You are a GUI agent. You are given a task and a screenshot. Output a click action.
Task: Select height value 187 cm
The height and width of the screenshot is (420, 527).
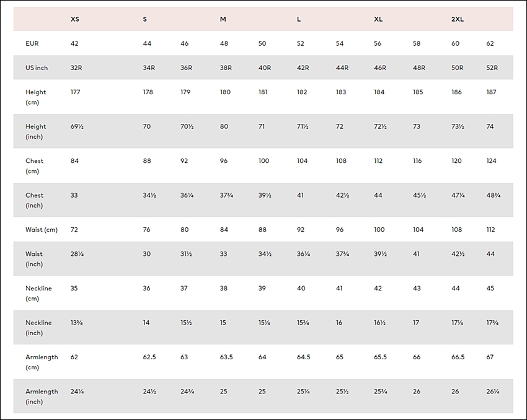pos(491,92)
